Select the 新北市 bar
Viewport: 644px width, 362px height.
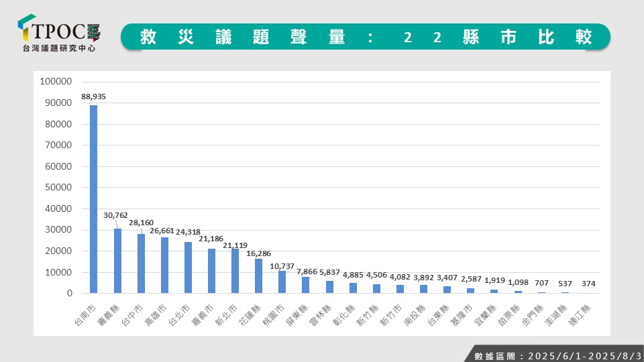(235, 271)
